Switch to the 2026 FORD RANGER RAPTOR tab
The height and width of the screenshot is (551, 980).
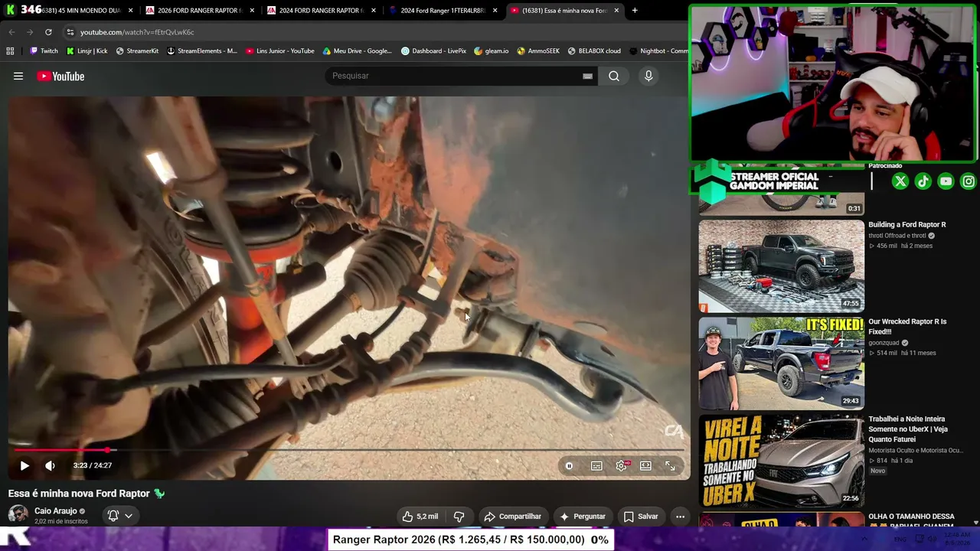click(x=199, y=11)
